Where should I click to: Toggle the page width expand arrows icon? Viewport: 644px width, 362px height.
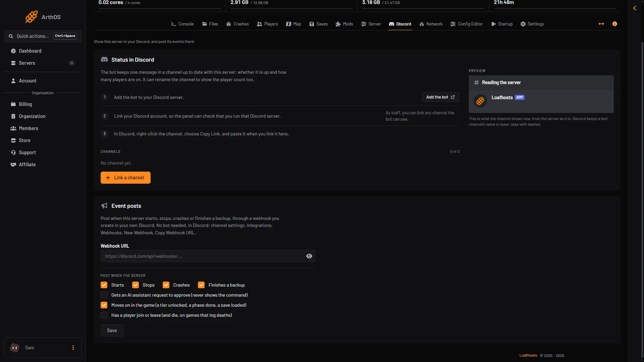601,24
